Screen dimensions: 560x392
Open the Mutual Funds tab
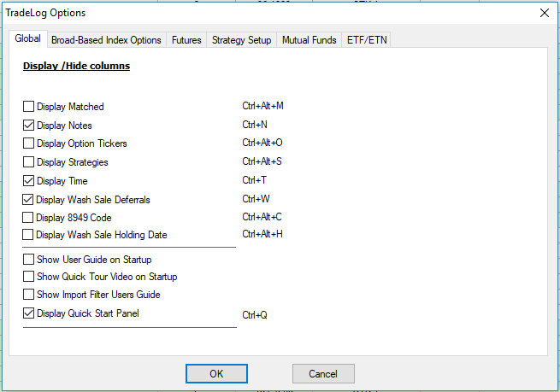[x=309, y=40]
